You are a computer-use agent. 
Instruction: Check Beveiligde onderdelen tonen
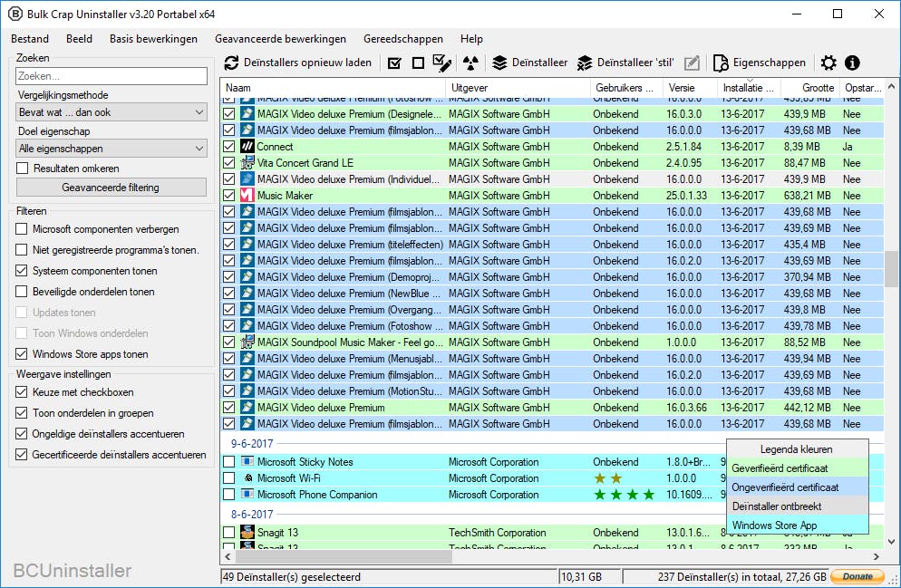tap(21, 291)
